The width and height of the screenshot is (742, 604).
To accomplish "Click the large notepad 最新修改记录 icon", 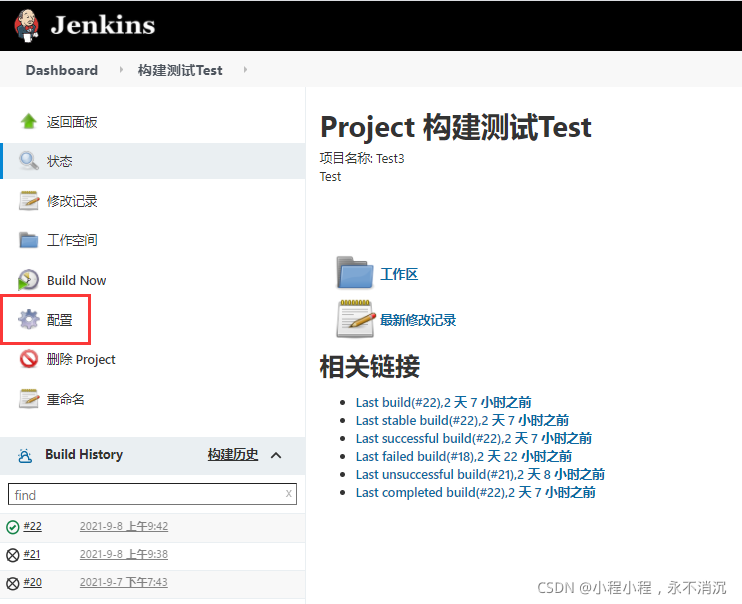I will (355, 319).
